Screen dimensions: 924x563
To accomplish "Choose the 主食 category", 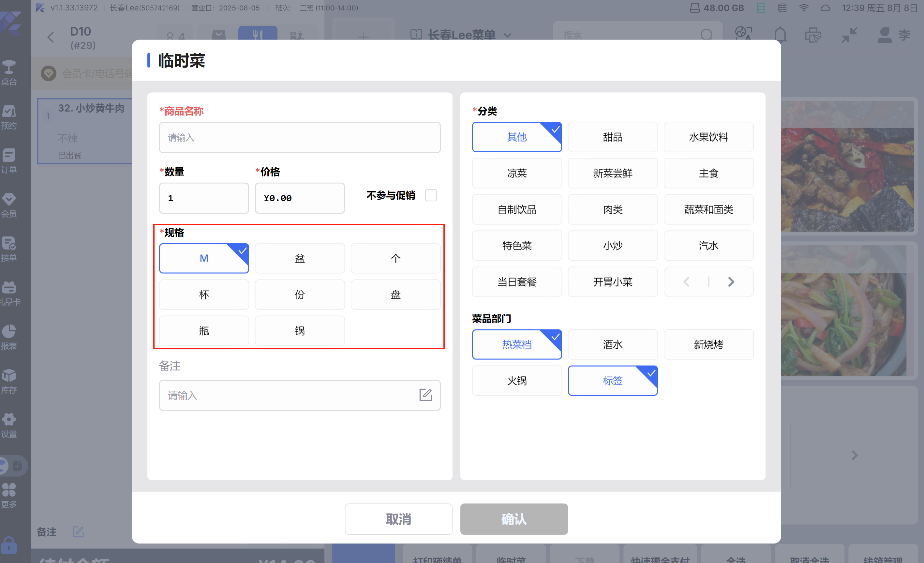I will click(708, 173).
